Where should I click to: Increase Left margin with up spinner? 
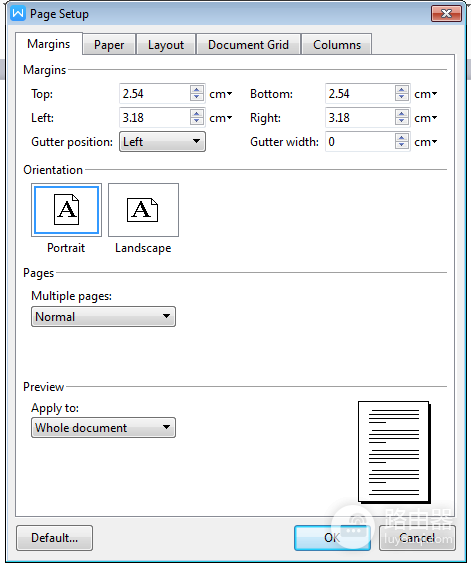tap(197, 114)
